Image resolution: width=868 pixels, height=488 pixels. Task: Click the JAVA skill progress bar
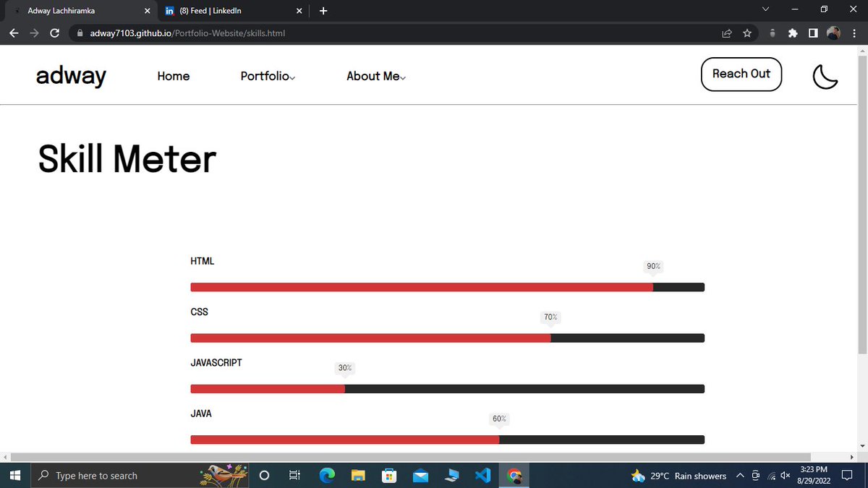click(x=447, y=440)
